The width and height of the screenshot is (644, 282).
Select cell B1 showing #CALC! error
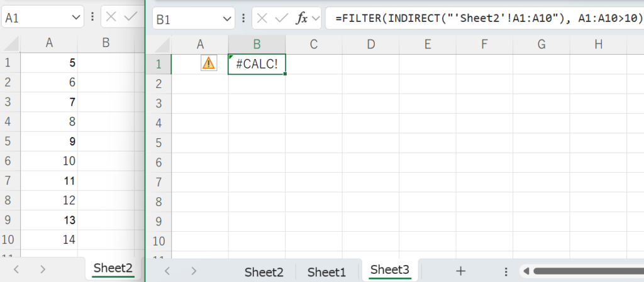tap(257, 63)
